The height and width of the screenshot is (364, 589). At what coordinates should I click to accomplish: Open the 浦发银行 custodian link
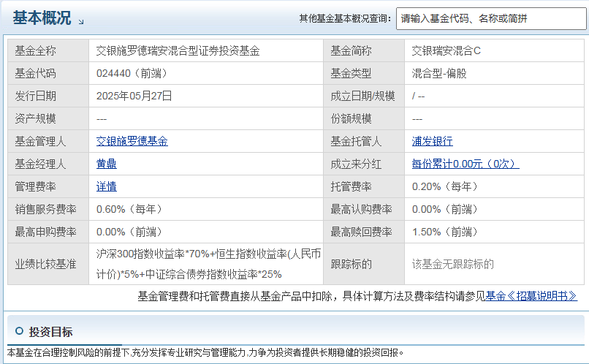click(432, 141)
